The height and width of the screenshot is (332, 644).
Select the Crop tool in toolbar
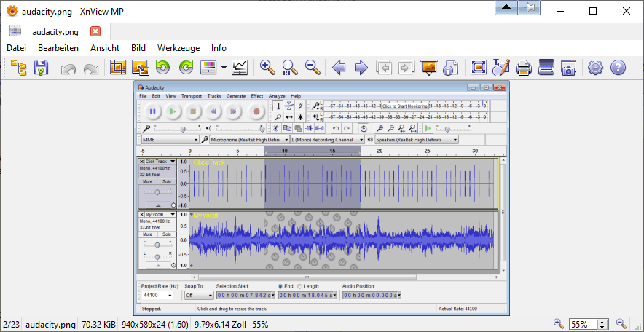point(117,68)
